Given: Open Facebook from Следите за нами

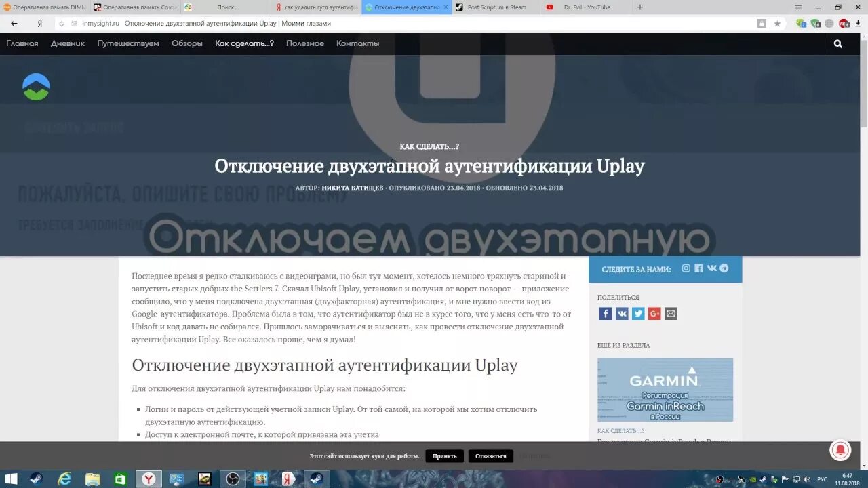Looking at the screenshot, I should (698, 268).
